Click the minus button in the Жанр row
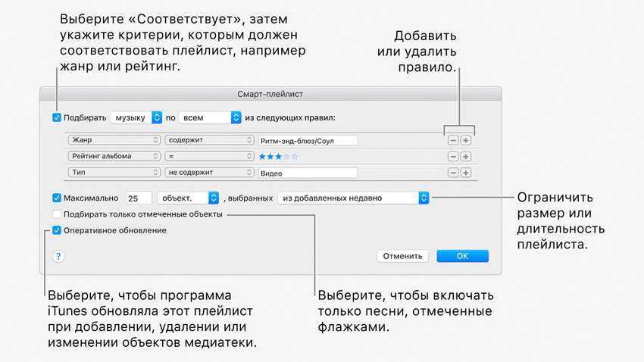644x362 pixels. (453, 140)
